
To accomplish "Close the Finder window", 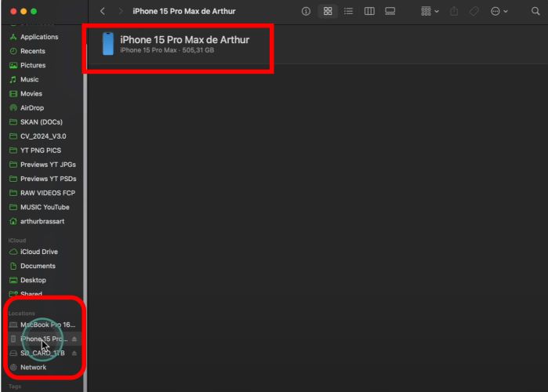I will (x=13, y=11).
